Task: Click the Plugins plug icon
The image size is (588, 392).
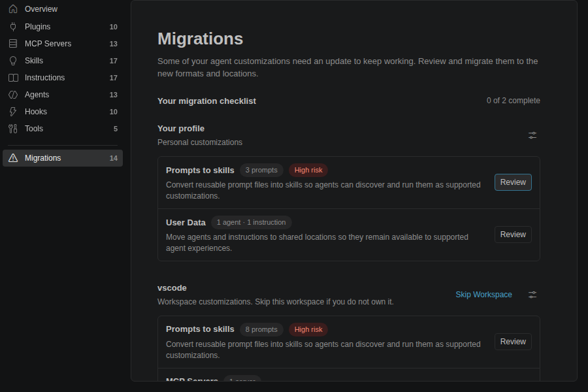Action: [x=13, y=27]
